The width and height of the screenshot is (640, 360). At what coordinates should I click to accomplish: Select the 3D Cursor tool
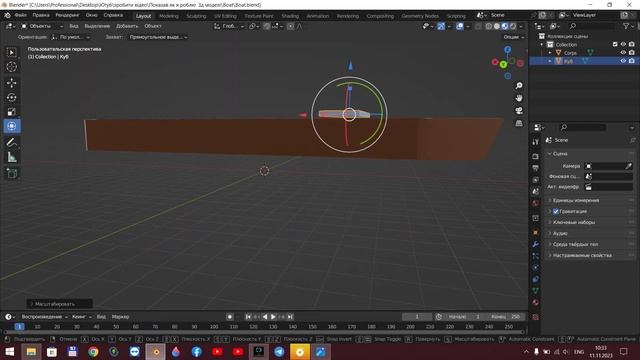tap(11, 67)
